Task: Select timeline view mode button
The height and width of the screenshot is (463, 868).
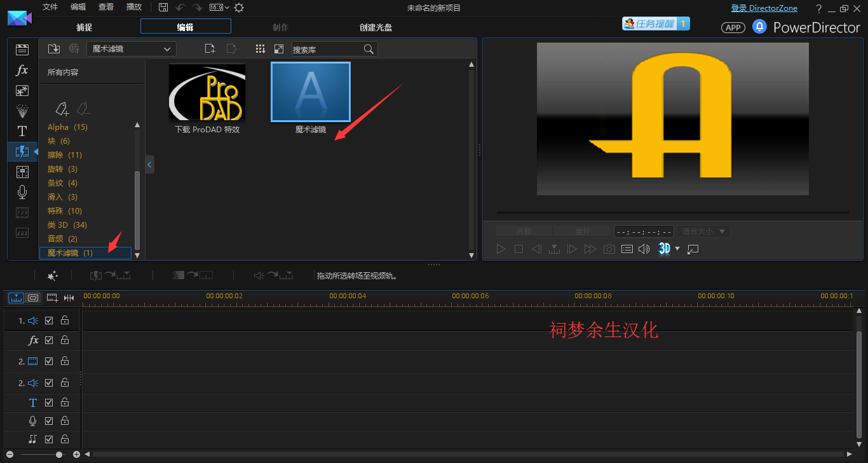Action: click(16, 298)
